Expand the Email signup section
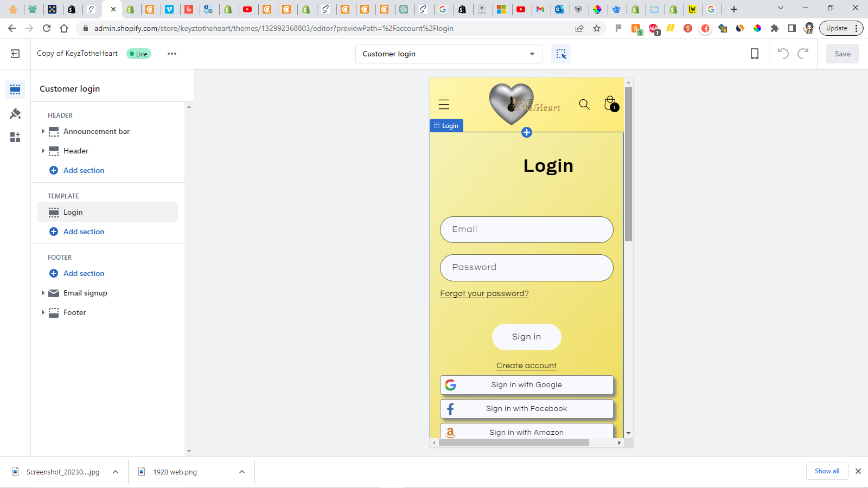Viewport: 868px width, 488px height. [x=43, y=293]
